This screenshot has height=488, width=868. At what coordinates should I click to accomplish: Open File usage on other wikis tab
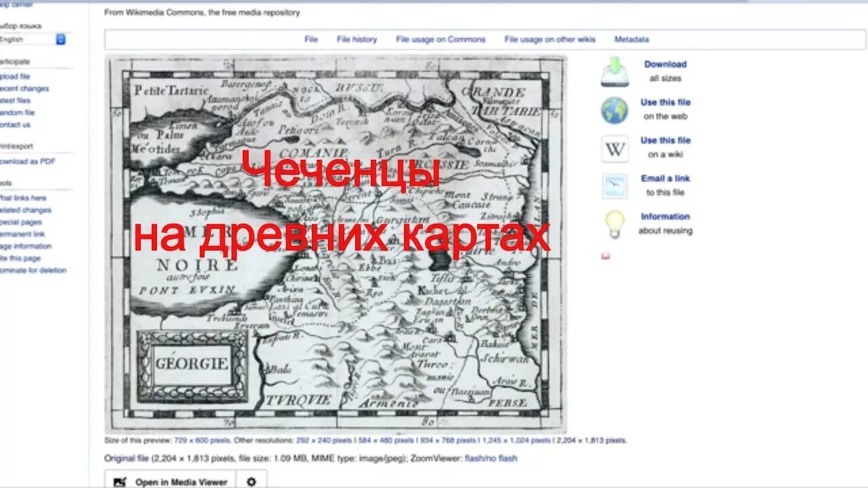[550, 39]
